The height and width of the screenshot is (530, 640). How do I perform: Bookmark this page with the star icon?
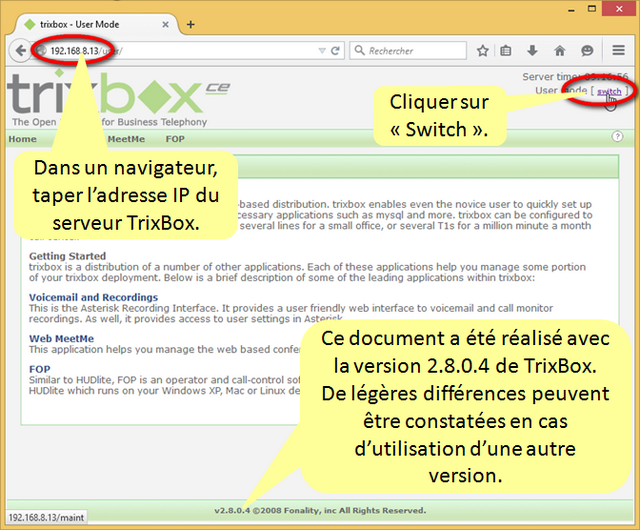click(483, 51)
